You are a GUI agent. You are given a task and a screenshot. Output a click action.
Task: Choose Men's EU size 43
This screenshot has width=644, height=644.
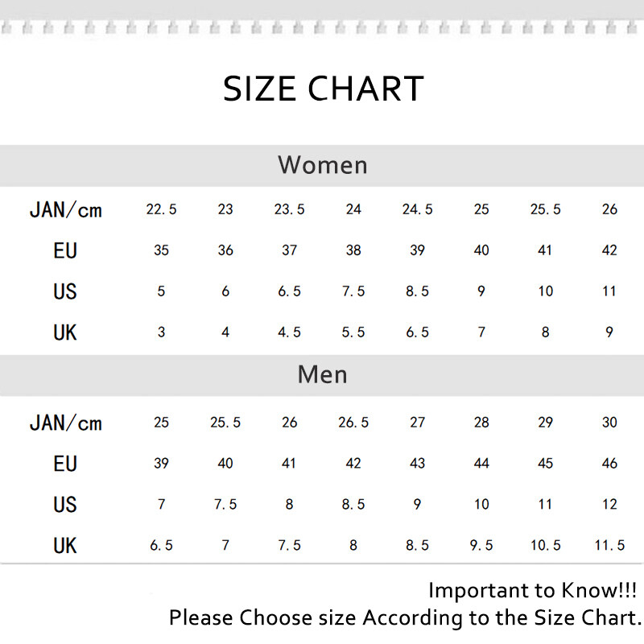coord(417,464)
